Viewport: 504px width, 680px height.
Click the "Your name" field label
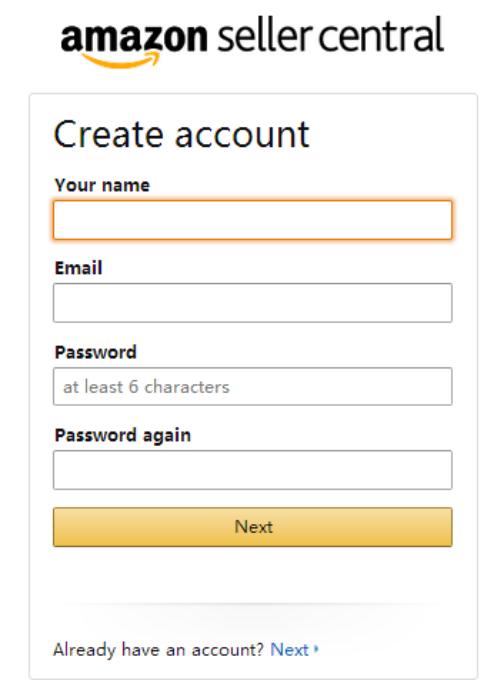click(102, 186)
